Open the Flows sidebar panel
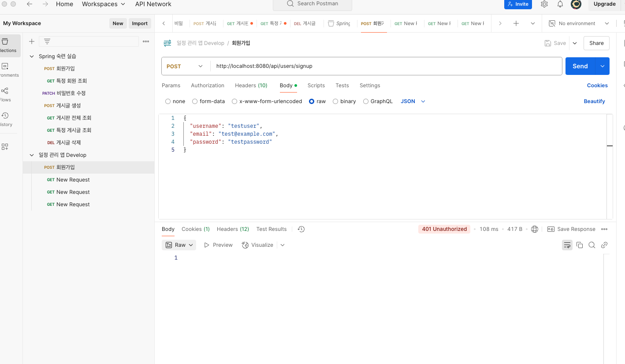Image resolution: width=625 pixels, height=364 pixels. [5, 95]
